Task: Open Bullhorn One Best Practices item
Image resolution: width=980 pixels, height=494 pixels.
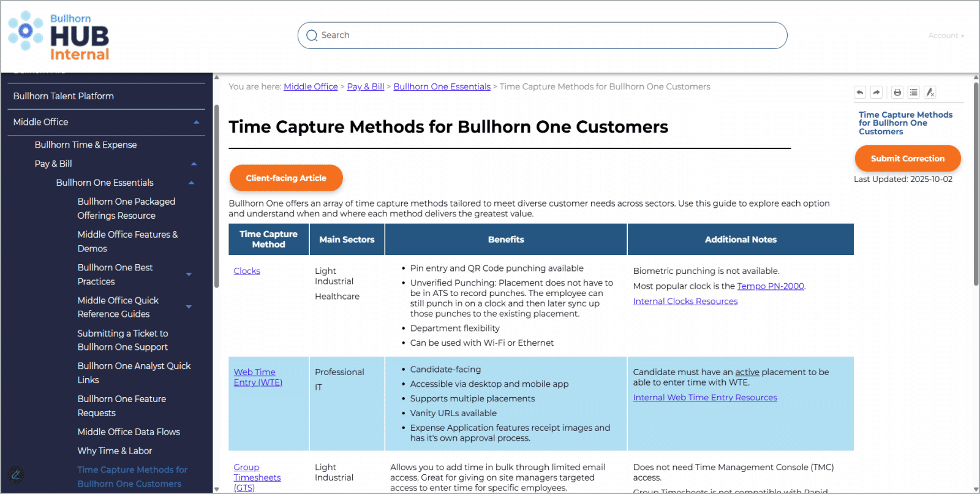Action: (x=115, y=275)
